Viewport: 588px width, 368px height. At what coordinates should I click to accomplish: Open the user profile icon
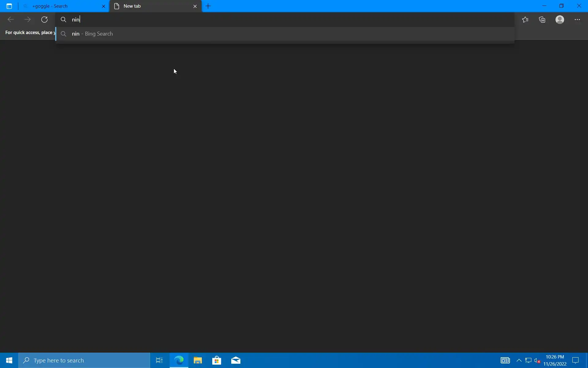click(560, 20)
